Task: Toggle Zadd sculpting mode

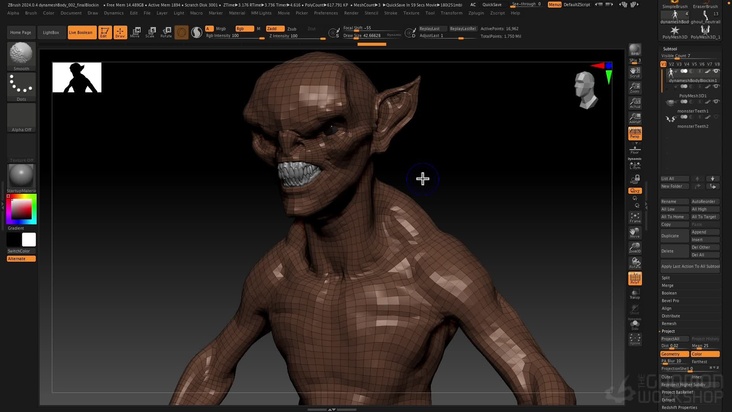Action: pos(273,29)
